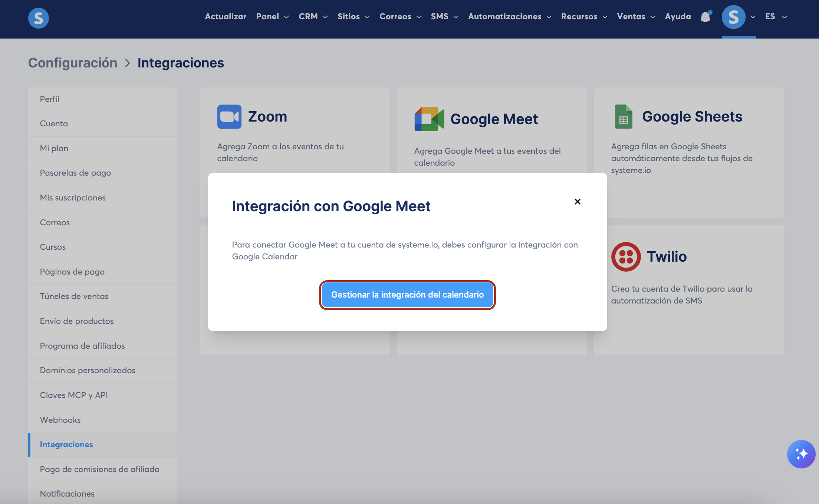The image size is (819, 504).
Task: Open the Actualizar link
Action: tap(226, 17)
